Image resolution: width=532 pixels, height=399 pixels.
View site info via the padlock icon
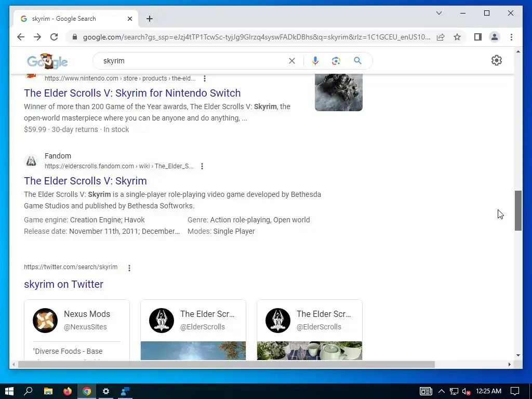click(x=75, y=37)
